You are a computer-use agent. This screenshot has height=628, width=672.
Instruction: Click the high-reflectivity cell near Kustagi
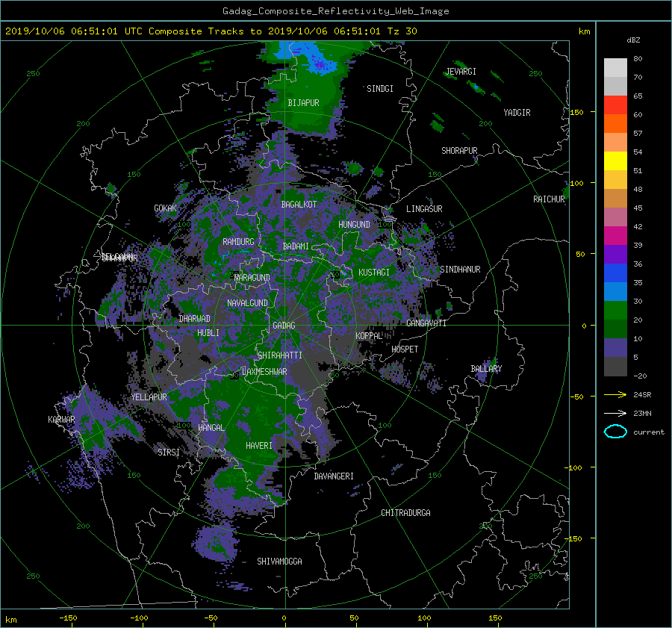coord(343,272)
